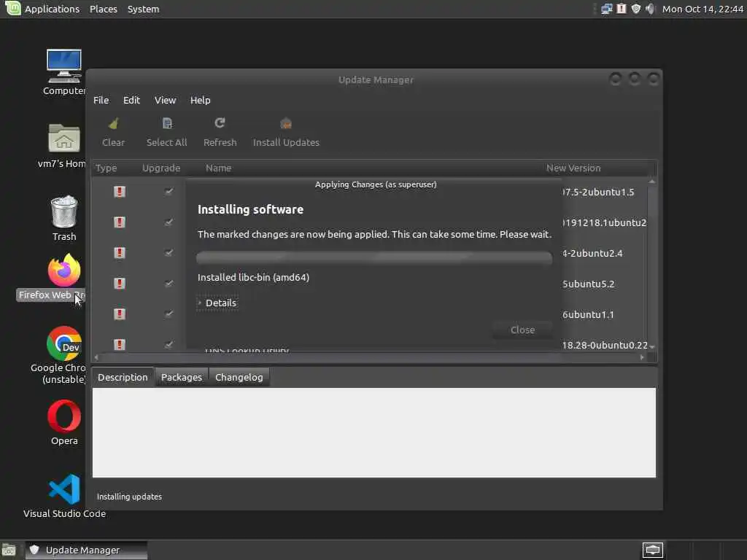Click the Refresh arrow icon
The width and height of the screenshot is (747, 560).
pyautogui.click(x=220, y=123)
